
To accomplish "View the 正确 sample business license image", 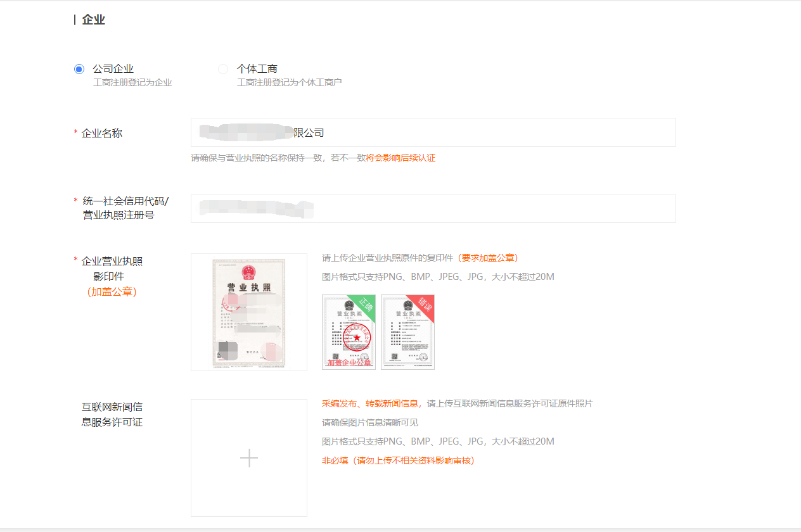I will [349, 332].
